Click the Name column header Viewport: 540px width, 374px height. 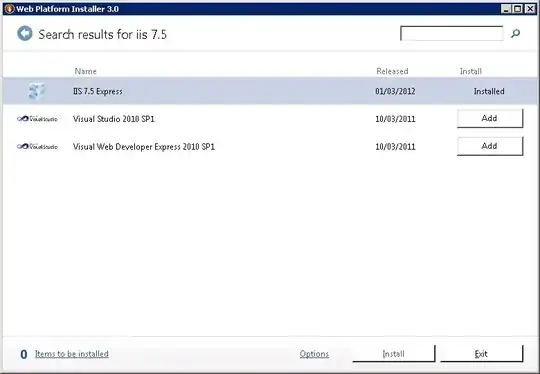85,71
